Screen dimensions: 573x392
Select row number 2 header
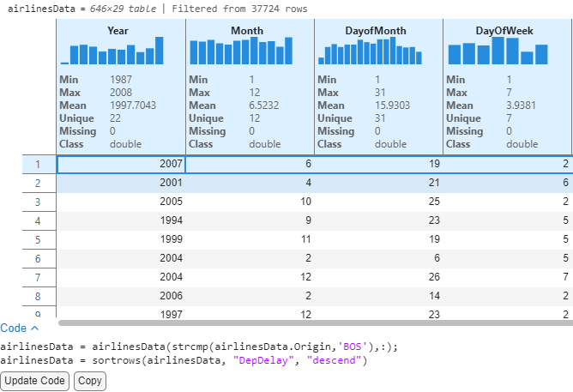point(38,183)
